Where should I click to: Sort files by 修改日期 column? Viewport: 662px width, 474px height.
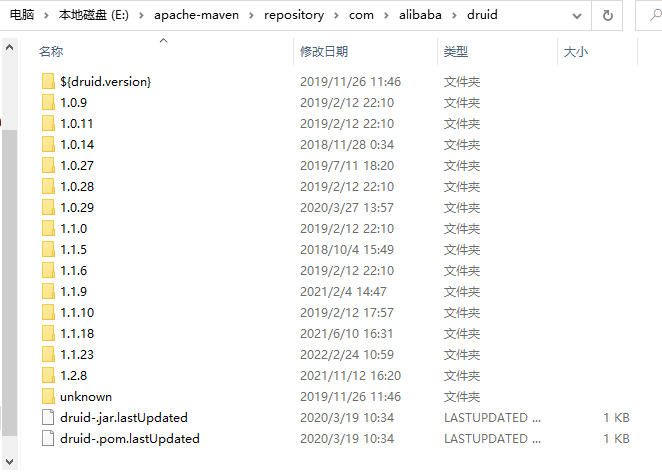coord(324,51)
